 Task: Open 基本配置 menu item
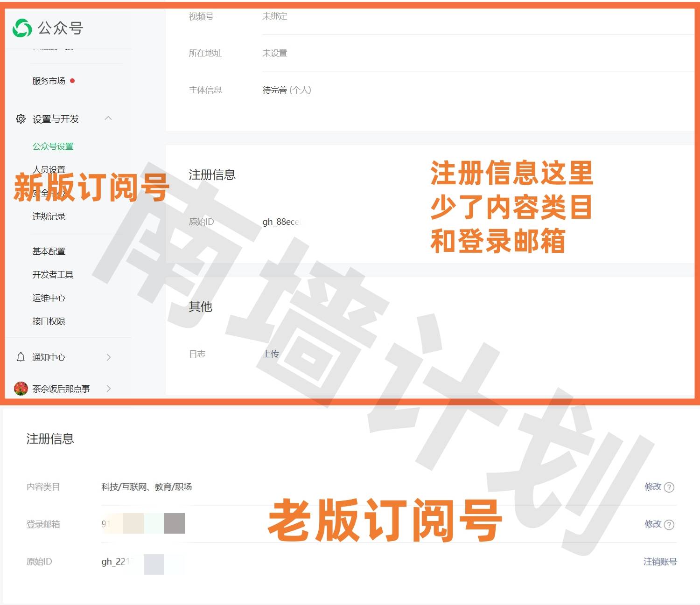(x=49, y=251)
